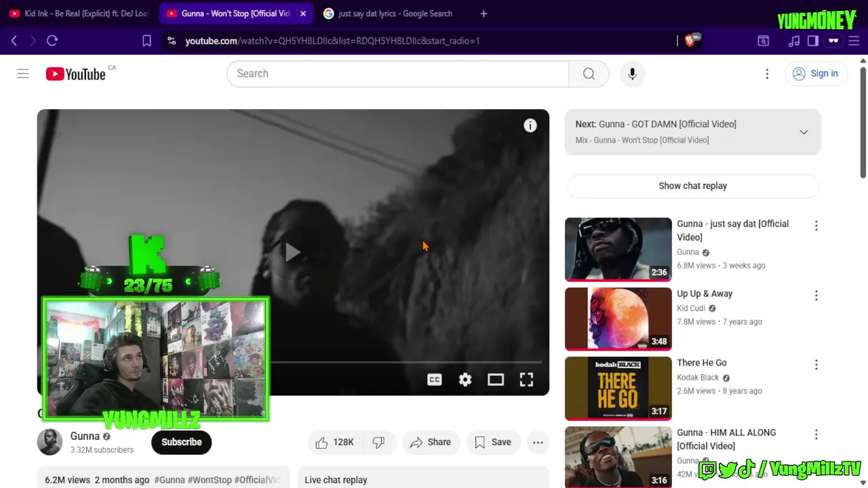
Task: Open options for There He Go video
Action: [x=816, y=365]
